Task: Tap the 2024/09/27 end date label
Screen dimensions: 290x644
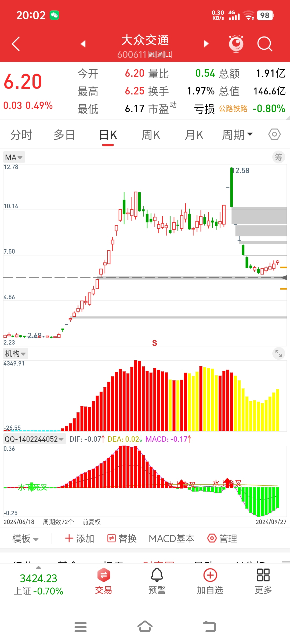Action: (271, 522)
